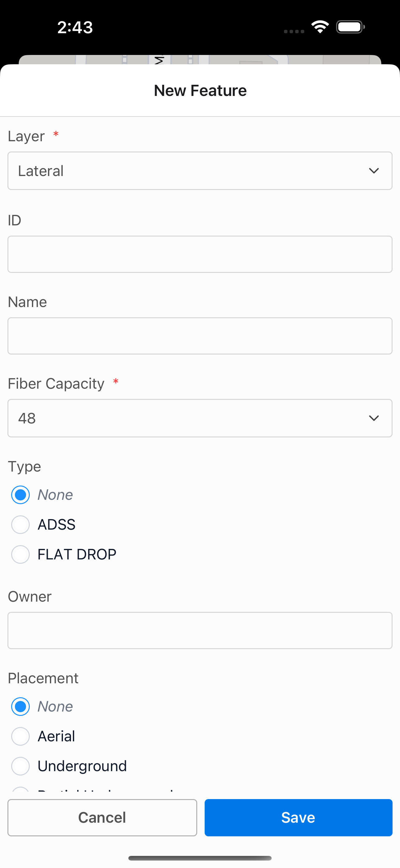The width and height of the screenshot is (400, 868).
Task: Tap the status bar clock
Action: [x=75, y=27]
